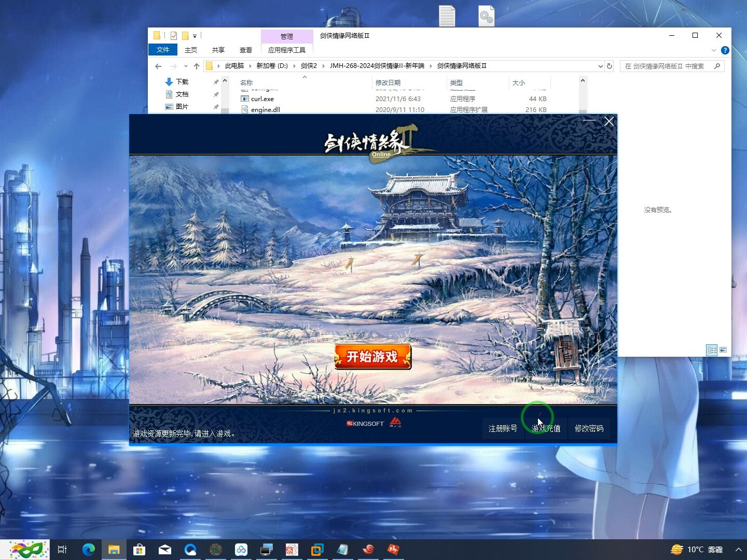Open the Mail app on taskbar
The width and height of the screenshot is (747, 560).
165,550
